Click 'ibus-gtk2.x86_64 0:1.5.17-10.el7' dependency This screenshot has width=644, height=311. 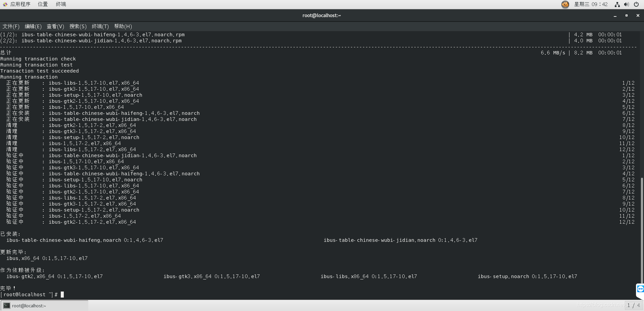[x=54, y=276]
